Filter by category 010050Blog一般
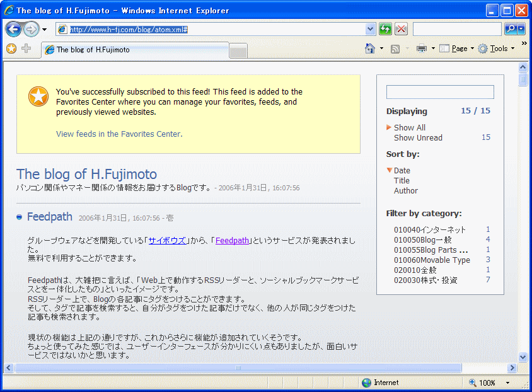The height and width of the screenshot is (392, 532). (x=423, y=240)
